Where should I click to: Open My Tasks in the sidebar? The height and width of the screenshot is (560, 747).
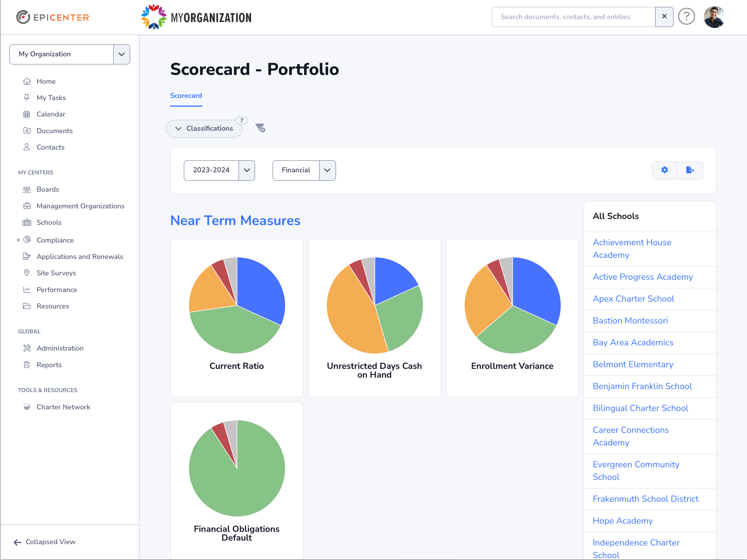[51, 98]
